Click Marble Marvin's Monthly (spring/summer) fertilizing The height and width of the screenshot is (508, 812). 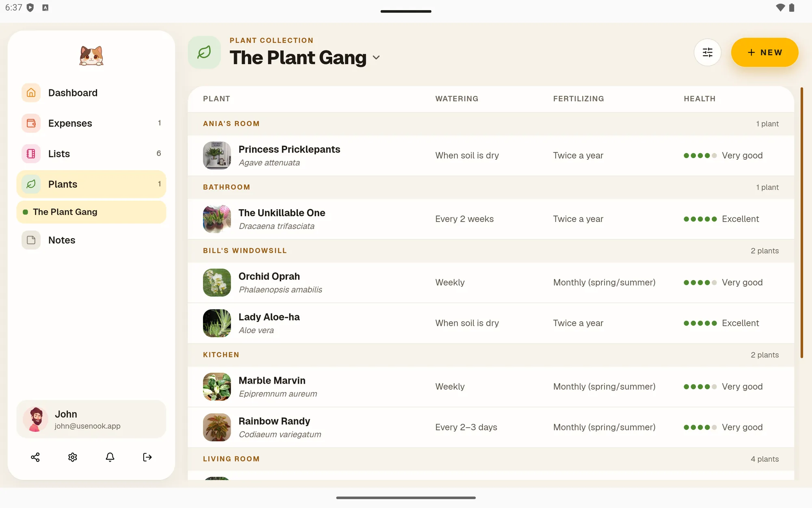click(x=604, y=386)
